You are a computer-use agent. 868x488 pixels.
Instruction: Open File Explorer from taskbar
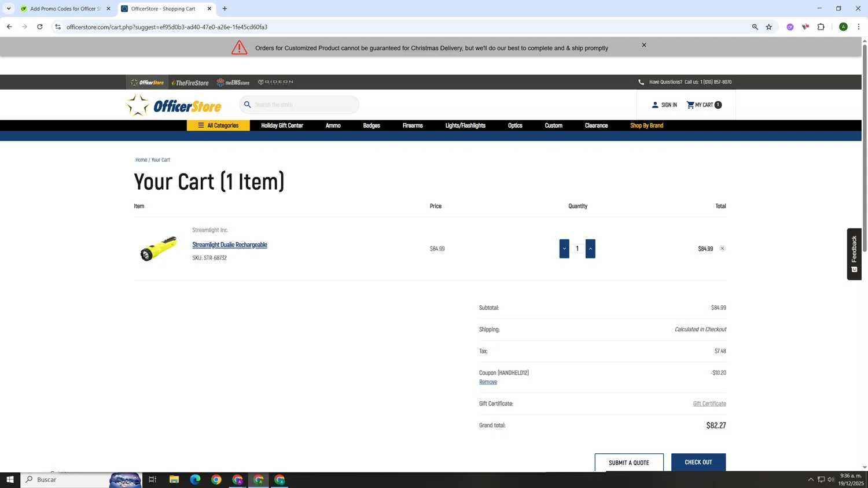pyautogui.click(x=174, y=479)
